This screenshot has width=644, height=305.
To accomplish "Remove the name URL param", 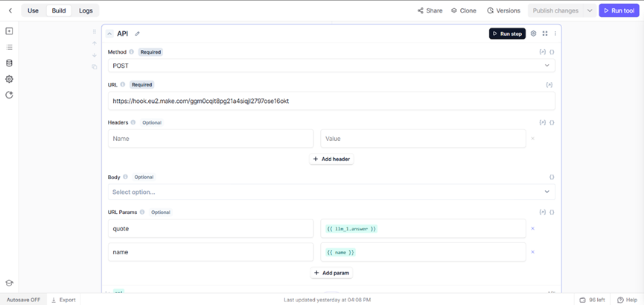I will pyautogui.click(x=533, y=252).
